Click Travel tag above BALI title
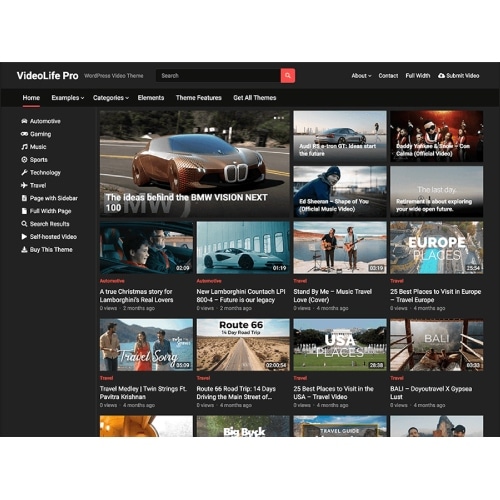This screenshot has width=500, height=500. (397, 378)
